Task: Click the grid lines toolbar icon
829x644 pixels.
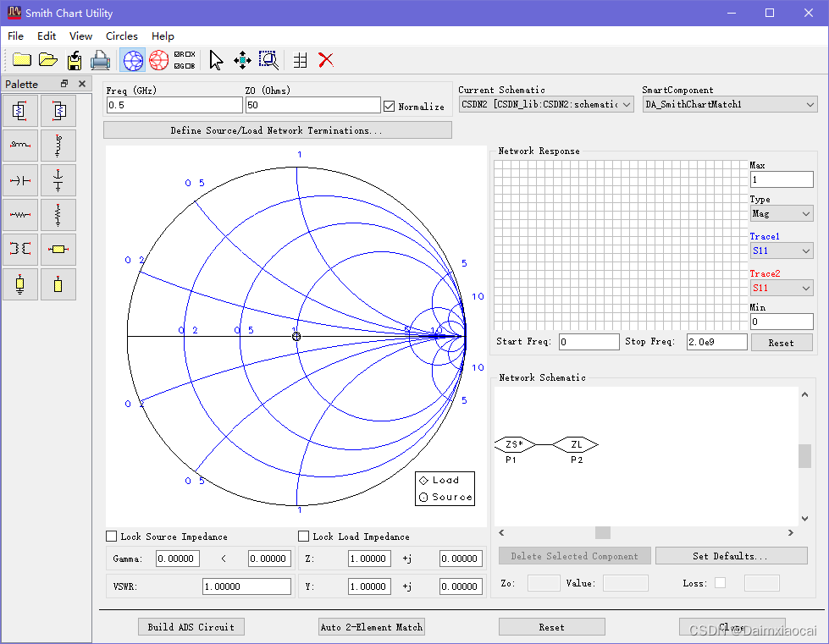Action: click(x=301, y=60)
